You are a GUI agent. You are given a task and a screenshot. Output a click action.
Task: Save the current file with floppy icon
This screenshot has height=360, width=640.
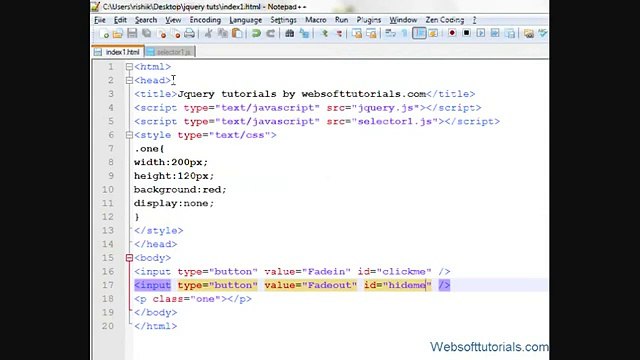132,33
